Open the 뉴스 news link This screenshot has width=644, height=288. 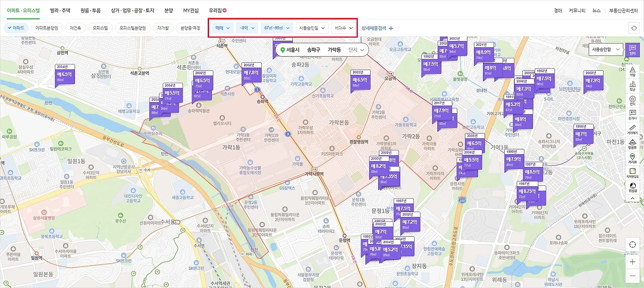point(596,10)
